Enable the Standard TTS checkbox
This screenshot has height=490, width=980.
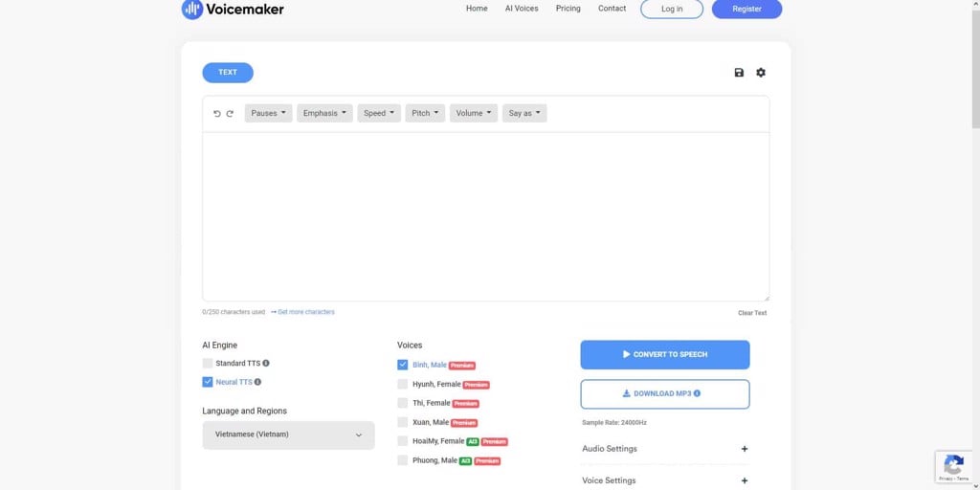tap(208, 363)
